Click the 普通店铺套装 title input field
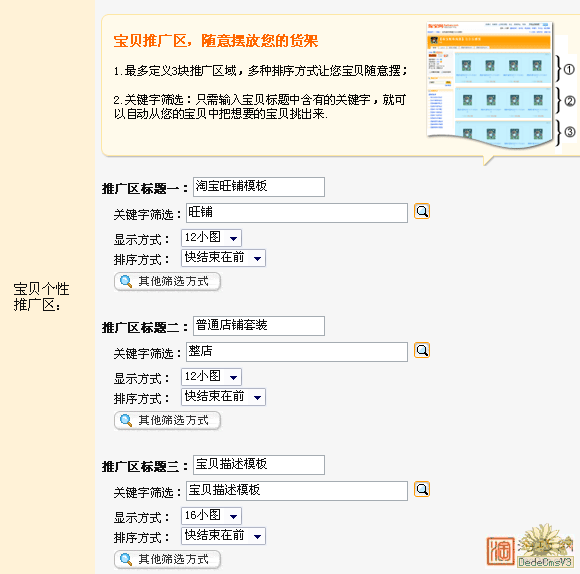The width and height of the screenshot is (580, 574). point(259,326)
